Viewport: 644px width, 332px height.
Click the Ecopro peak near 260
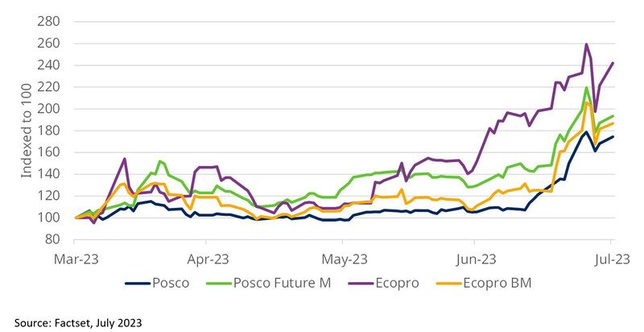coord(586,44)
